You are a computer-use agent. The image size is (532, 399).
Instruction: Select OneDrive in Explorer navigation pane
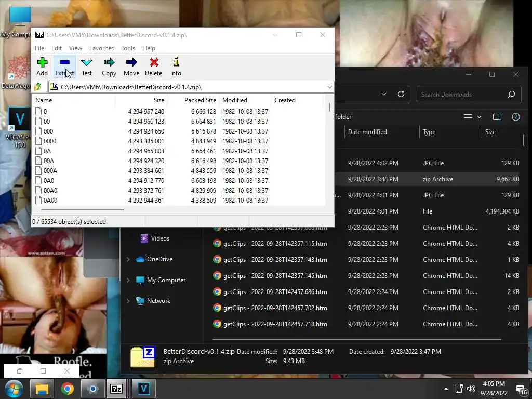pyautogui.click(x=154, y=259)
